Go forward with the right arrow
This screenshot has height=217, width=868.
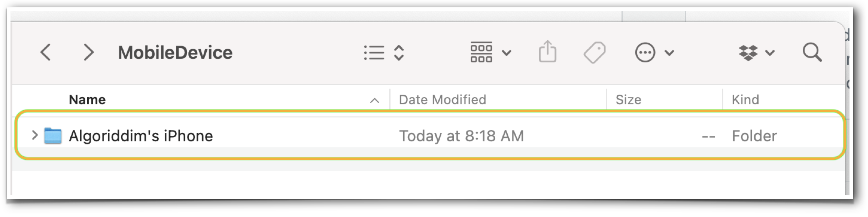click(x=89, y=52)
